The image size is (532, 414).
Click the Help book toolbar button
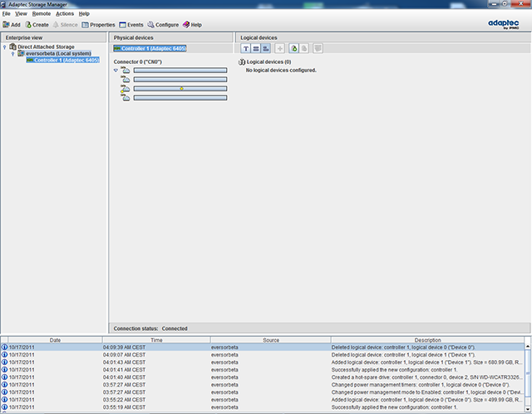(x=192, y=25)
